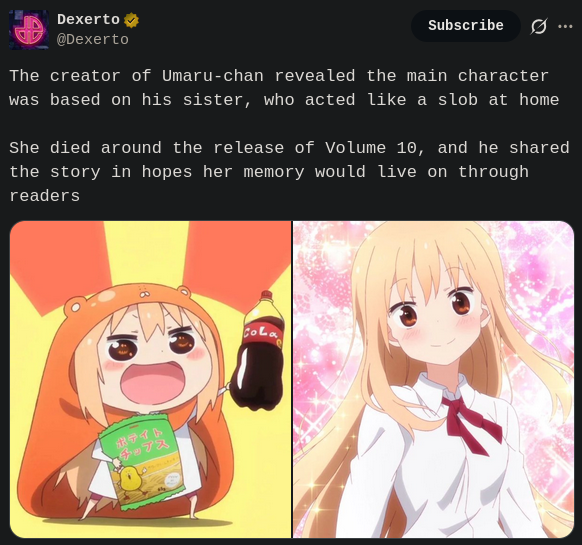Open the three-dot more options menu

click(x=565, y=26)
